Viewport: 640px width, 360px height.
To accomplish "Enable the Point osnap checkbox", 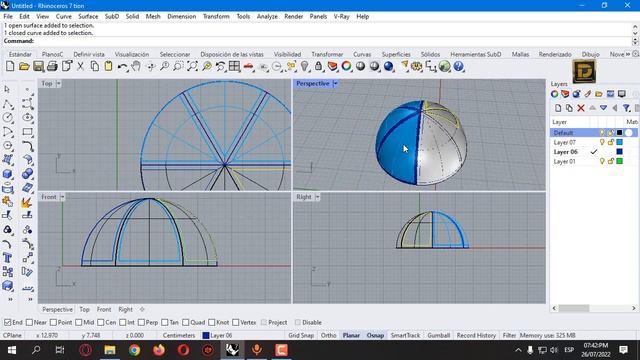I will 53,322.
